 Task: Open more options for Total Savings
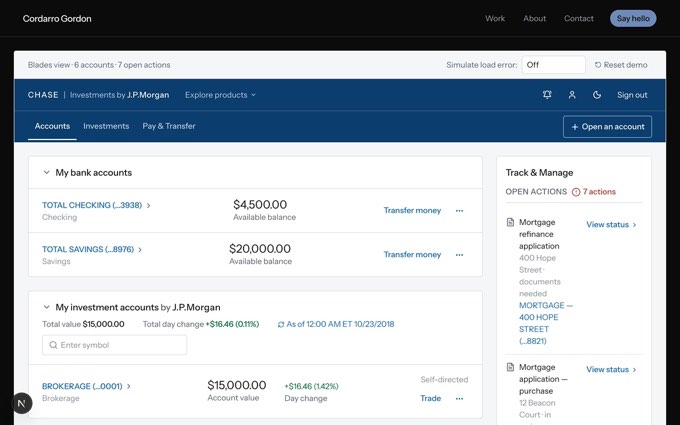tap(459, 255)
